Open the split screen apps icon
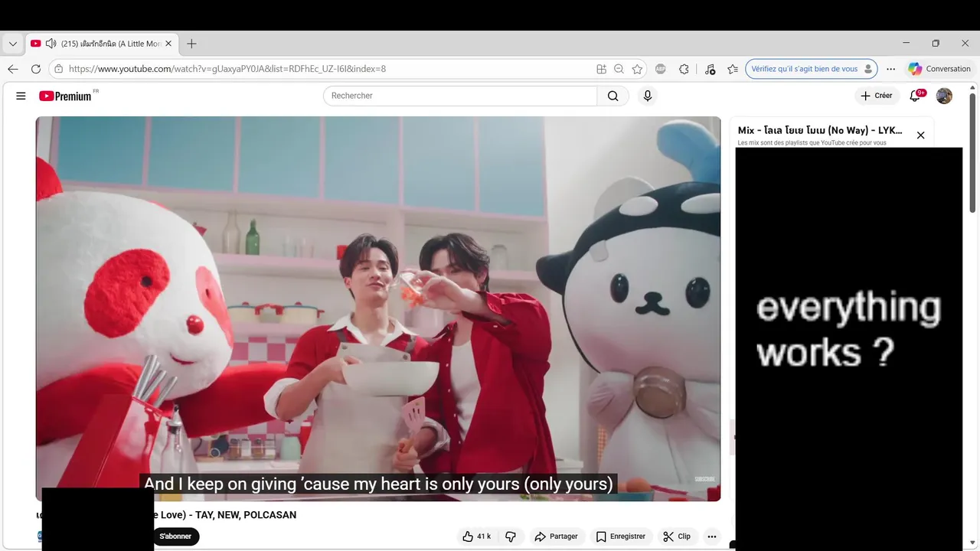The height and width of the screenshot is (551, 980). click(x=601, y=69)
